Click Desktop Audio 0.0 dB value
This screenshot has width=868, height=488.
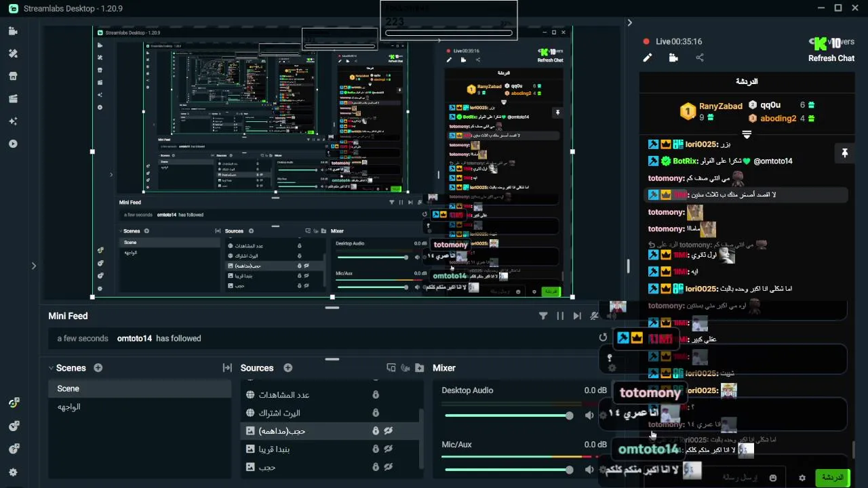click(595, 390)
